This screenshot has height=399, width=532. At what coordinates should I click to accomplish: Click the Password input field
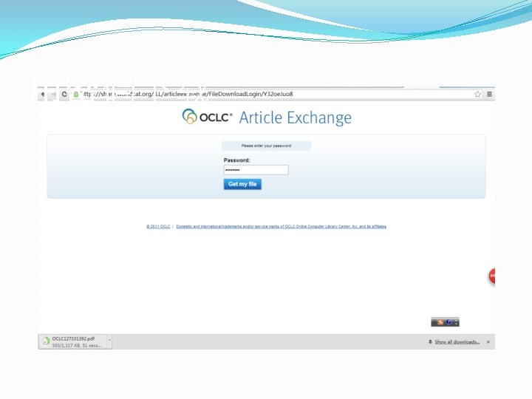(256, 170)
